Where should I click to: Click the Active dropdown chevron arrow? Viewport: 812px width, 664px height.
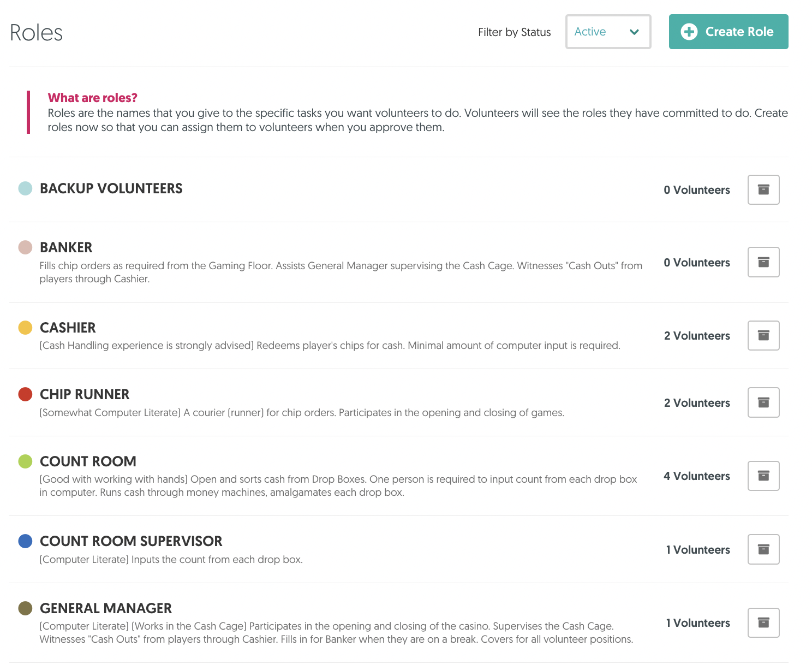(634, 32)
